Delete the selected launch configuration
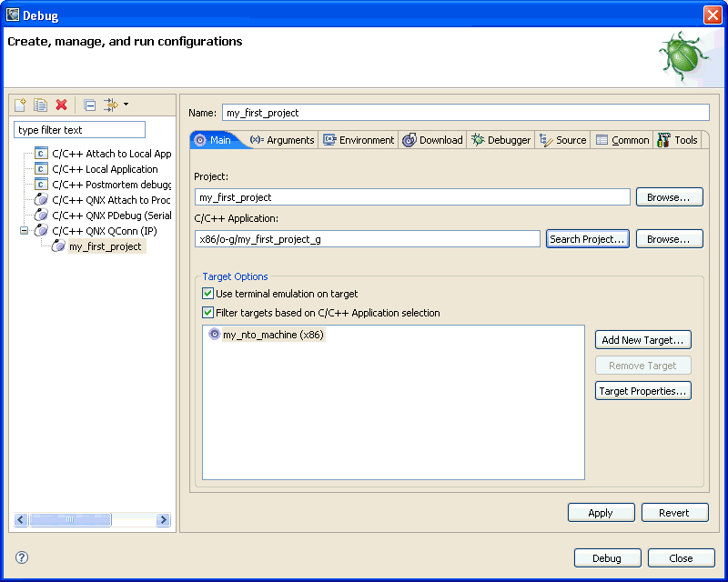 tap(61, 105)
